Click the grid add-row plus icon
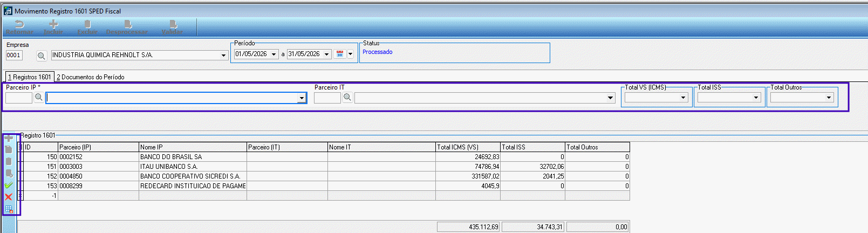 (9, 138)
